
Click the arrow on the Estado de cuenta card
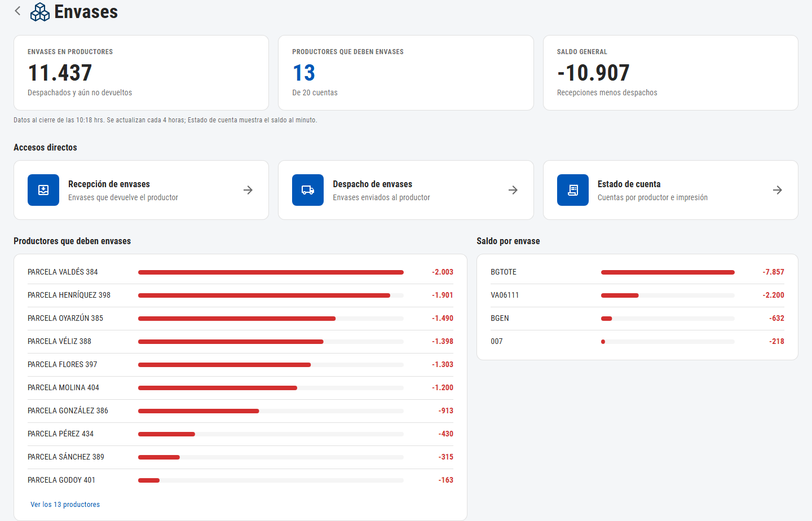[x=778, y=190]
